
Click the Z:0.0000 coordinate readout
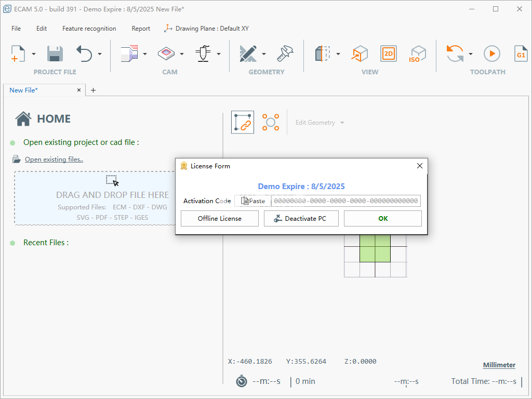pyautogui.click(x=361, y=362)
